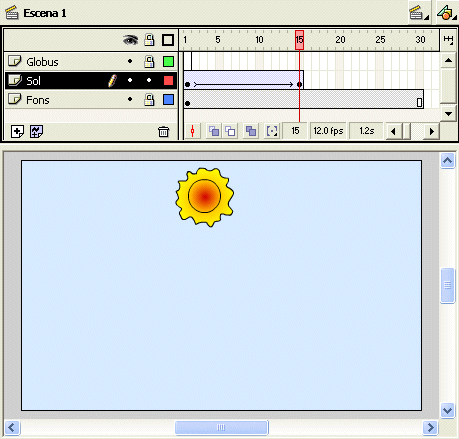Image resolution: width=459 pixels, height=439 pixels.
Task: Enable Onion Skin mode
Action: [x=214, y=131]
